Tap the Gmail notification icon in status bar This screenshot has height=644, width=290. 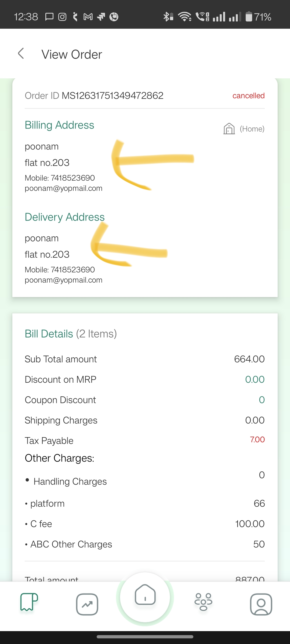88,17
